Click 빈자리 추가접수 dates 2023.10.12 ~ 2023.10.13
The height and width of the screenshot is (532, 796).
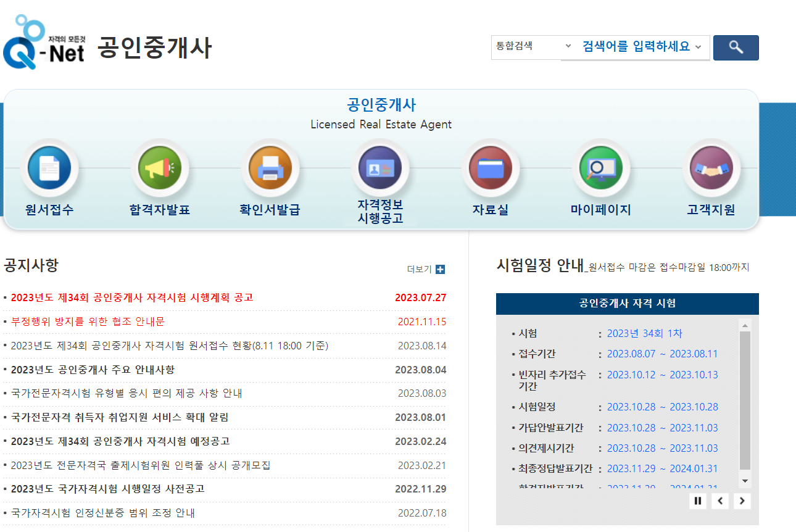coord(663,375)
